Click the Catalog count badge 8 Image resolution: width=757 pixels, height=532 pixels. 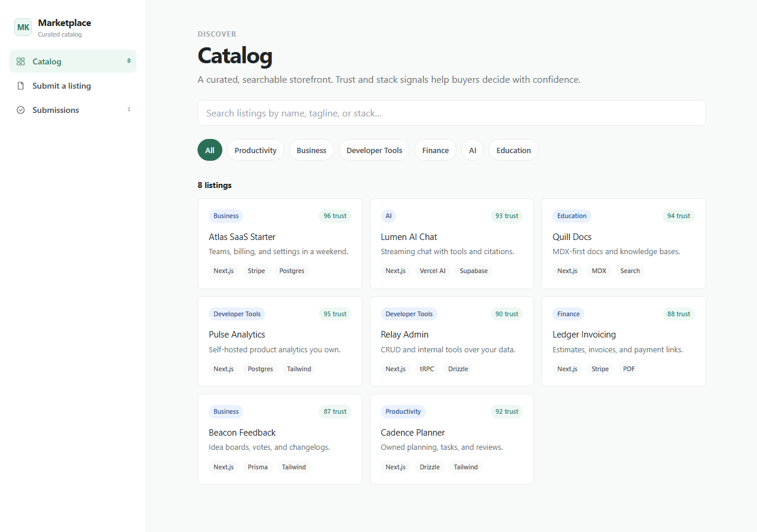129,61
